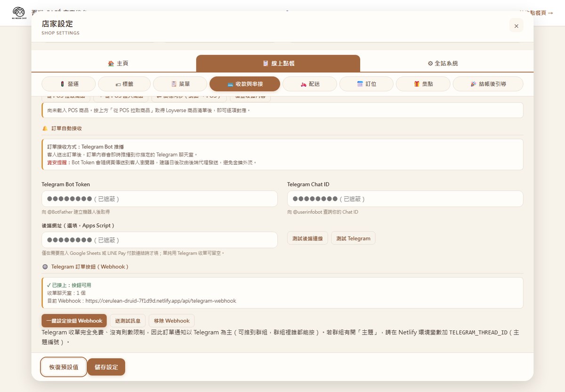Click the 已接上：按鈕可用 status text
The image size is (565, 392).
click(x=69, y=285)
